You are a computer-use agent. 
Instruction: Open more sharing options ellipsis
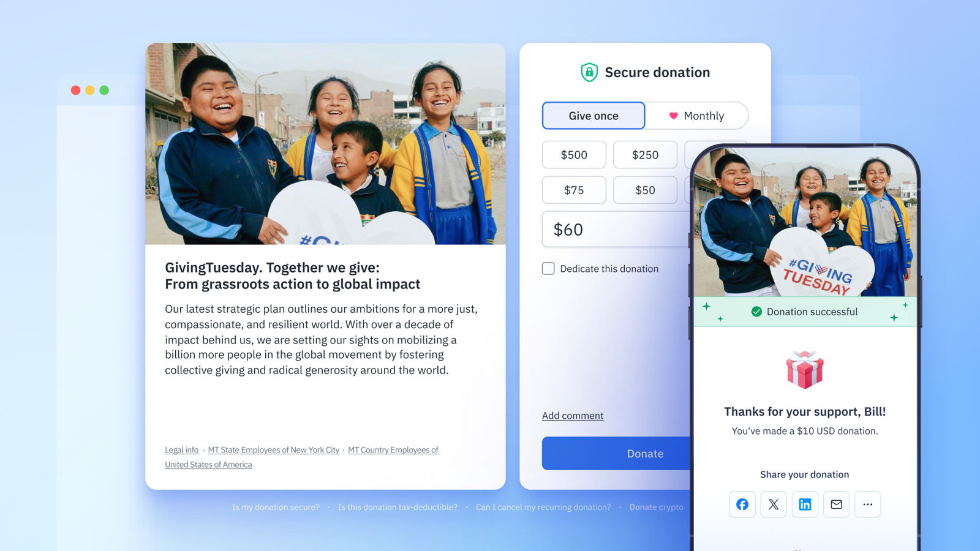(868, 504)
